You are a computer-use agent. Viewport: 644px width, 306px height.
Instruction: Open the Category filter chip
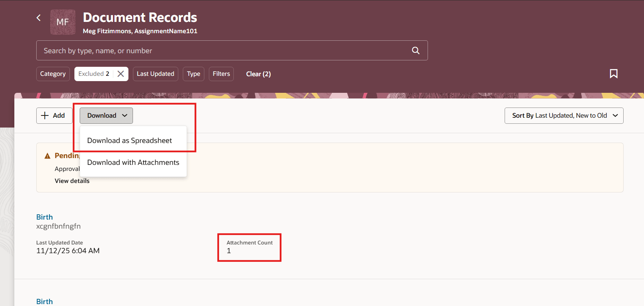[x=53, y=74]
